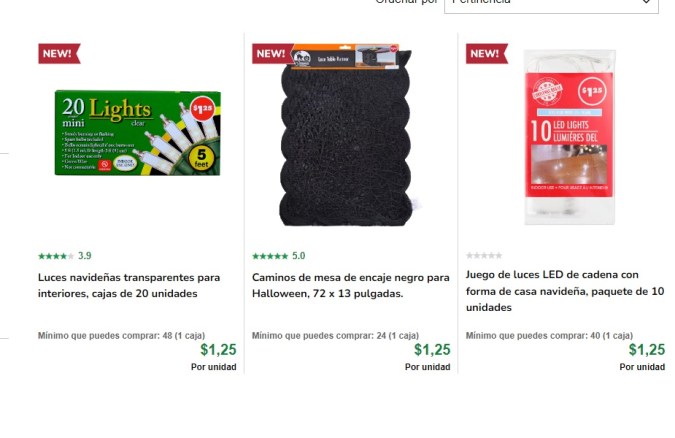Click NEW! badge on 20 Lights product
The height and width of the screenshot is (438, 675).
pyautogui.click(x=59, y=53)
